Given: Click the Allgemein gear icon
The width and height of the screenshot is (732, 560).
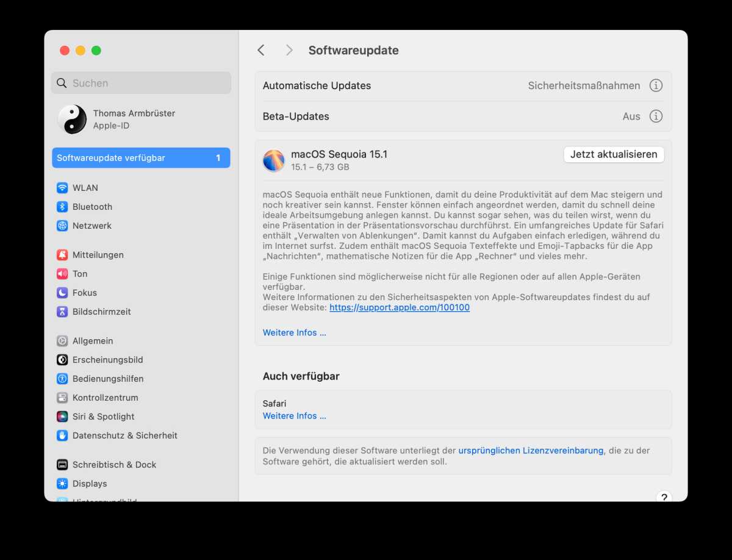Looking at the screenshot, I should [x=62, y=341].
